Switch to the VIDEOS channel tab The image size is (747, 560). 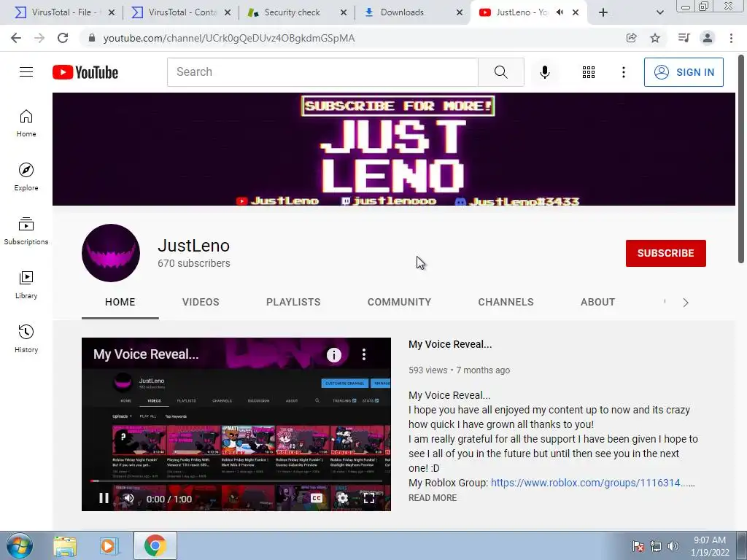(x=201, y=302)
